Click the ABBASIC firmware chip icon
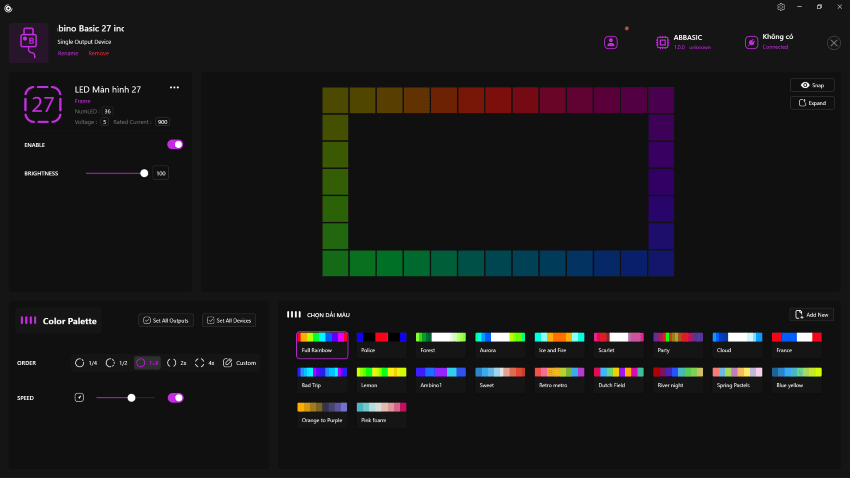Image resolution: width=850 pixels, height=478 pixels. (662, 42)
